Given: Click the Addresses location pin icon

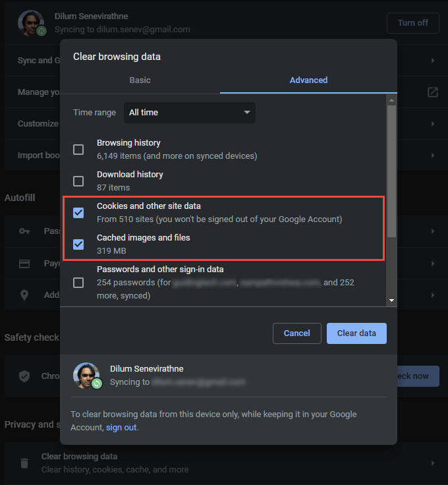Looking at the screenshot, I should pos(24,295).
